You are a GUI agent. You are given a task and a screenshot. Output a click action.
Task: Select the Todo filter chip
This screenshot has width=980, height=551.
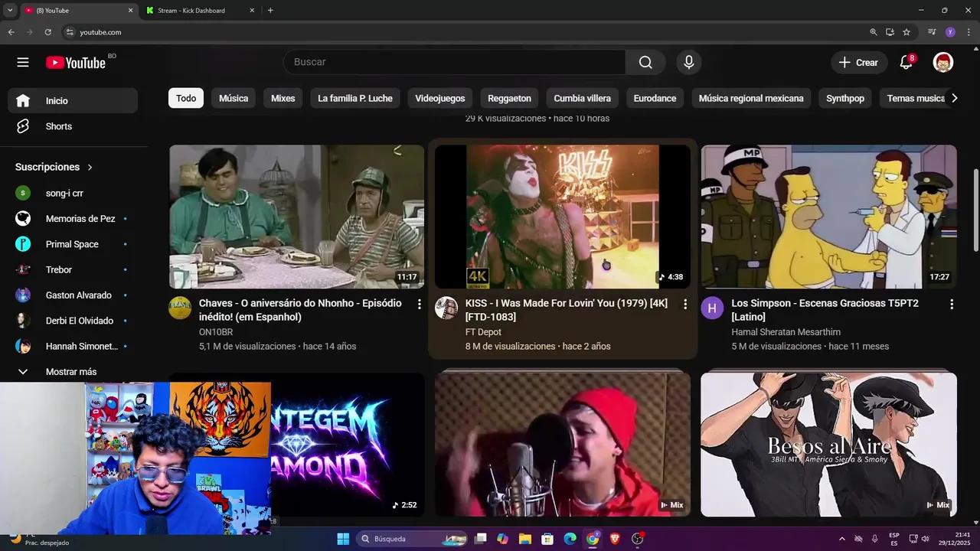(x=186, y=98)
